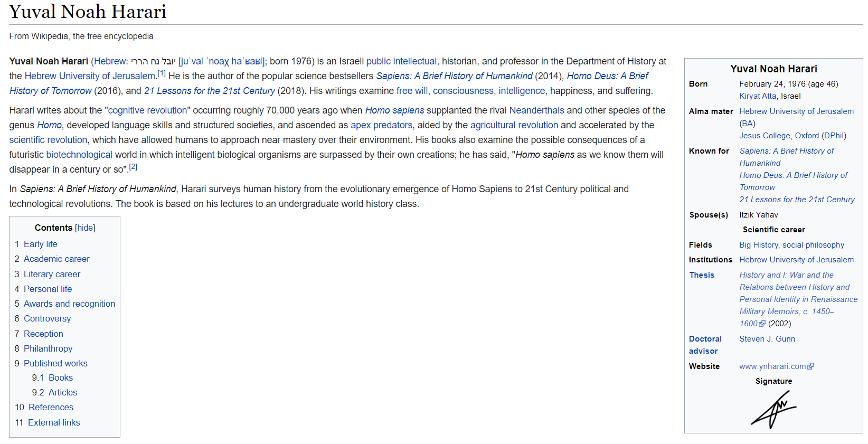Click the external link icon after thesis title
This screenshot has height=444, width=868.
click(x=762, y=324)
